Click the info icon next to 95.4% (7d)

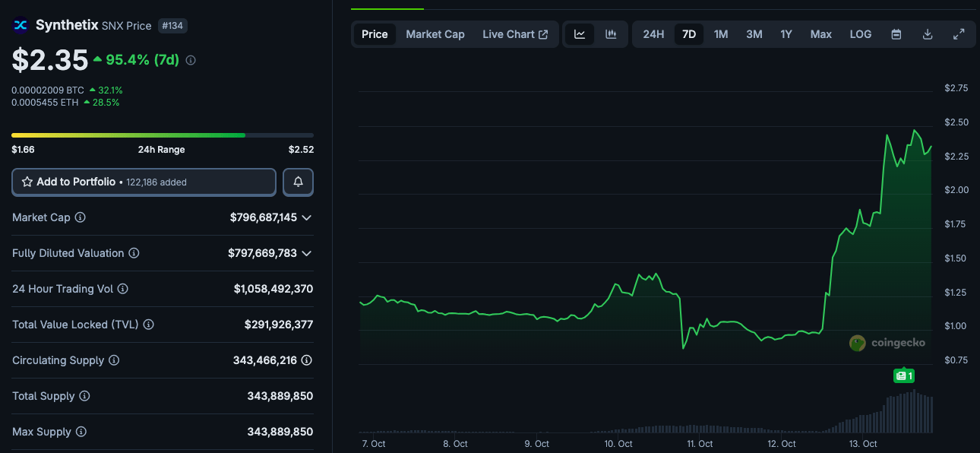(x=191, y=60)
